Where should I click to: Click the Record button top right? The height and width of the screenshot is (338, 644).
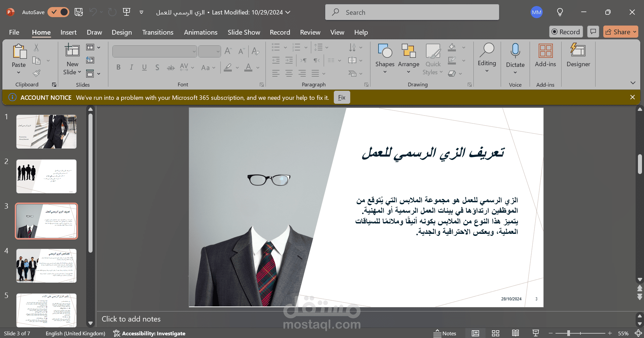click(x=566, y=32)
